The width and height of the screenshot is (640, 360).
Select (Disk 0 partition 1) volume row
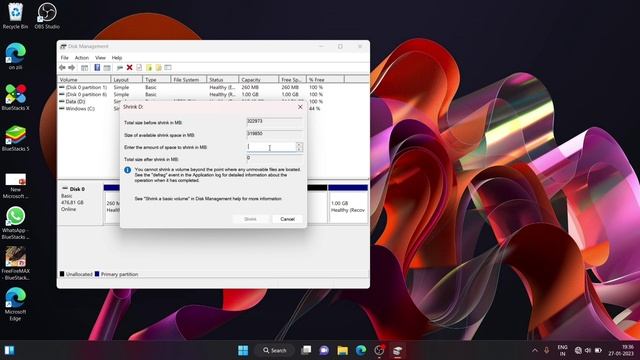tap(213, 87)
